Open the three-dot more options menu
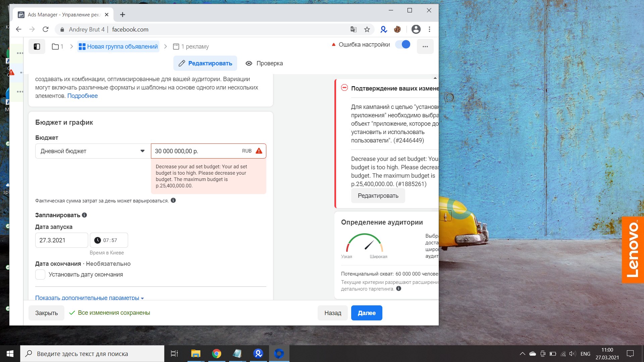The height and width of the screenshot is (362, 644). point(425,47)
